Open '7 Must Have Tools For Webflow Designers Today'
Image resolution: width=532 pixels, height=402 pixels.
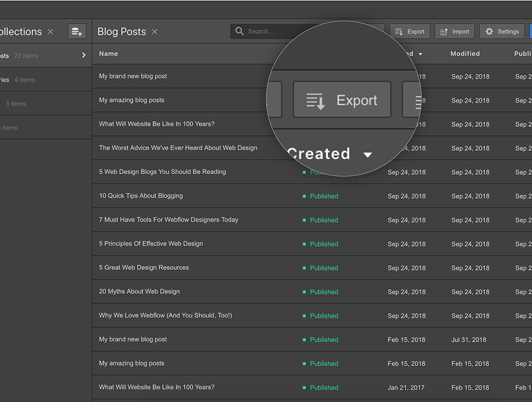[x=169, y=220]
